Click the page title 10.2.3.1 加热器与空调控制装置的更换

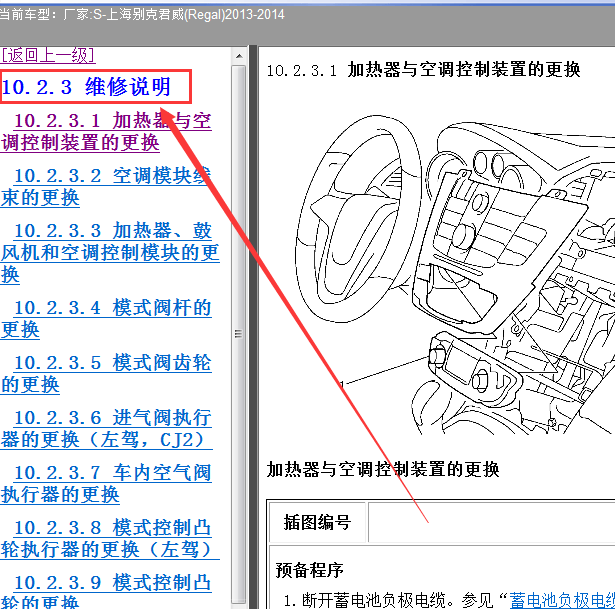423,70
